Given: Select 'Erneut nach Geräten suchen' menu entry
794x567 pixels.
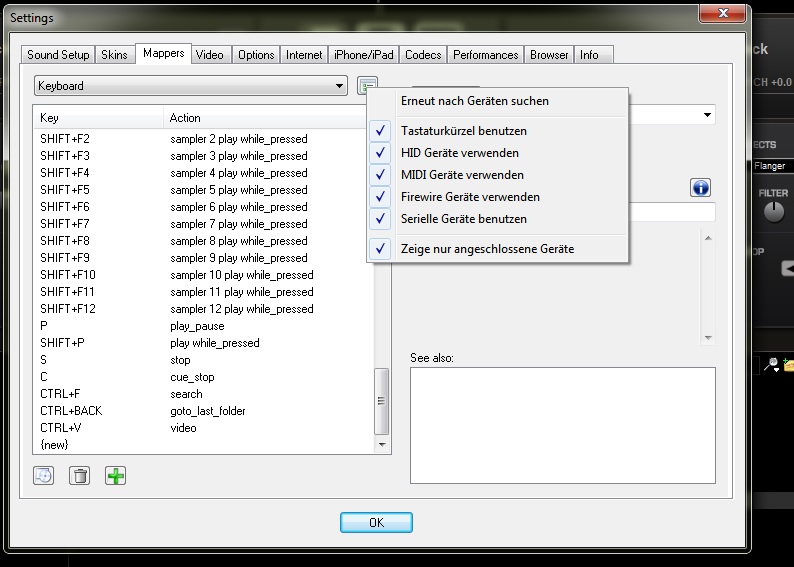Looking at the screenshot, I should 474,101.
